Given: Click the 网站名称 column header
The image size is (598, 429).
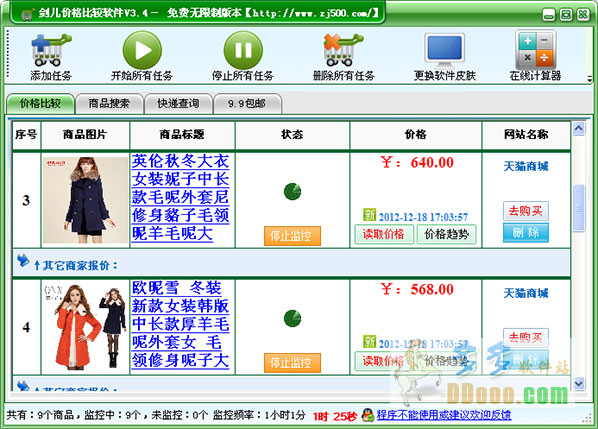Looking at the screenshot, I should (526, 135).
